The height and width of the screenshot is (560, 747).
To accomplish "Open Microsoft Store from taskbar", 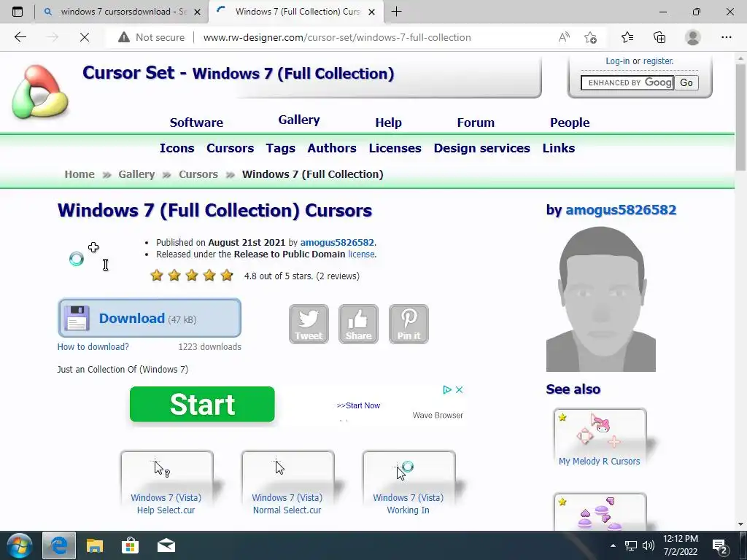I will click(130, 545).
